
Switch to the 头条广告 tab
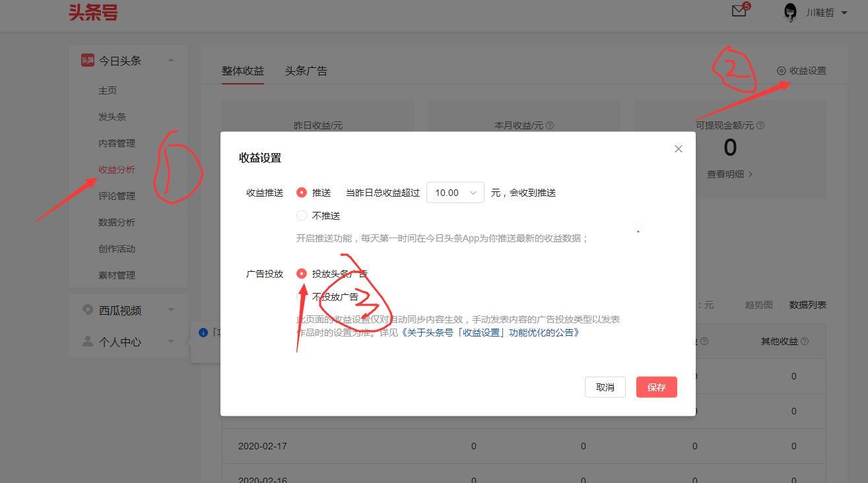click(x=306, y=71)
